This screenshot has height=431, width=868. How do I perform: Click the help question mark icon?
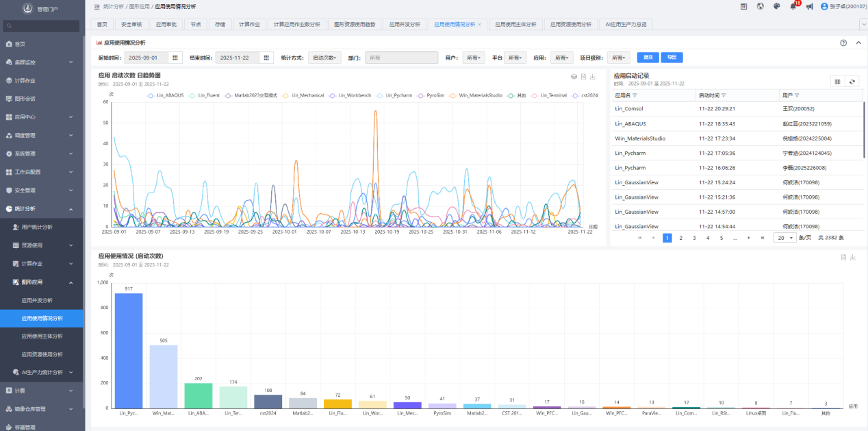843,42
